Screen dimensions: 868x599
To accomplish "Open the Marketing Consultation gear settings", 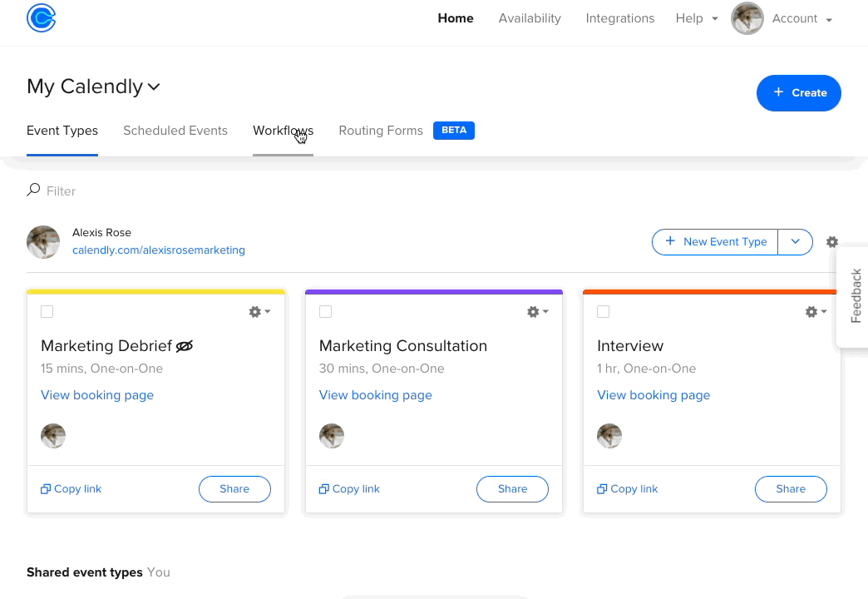I will [x=538, y=312].
